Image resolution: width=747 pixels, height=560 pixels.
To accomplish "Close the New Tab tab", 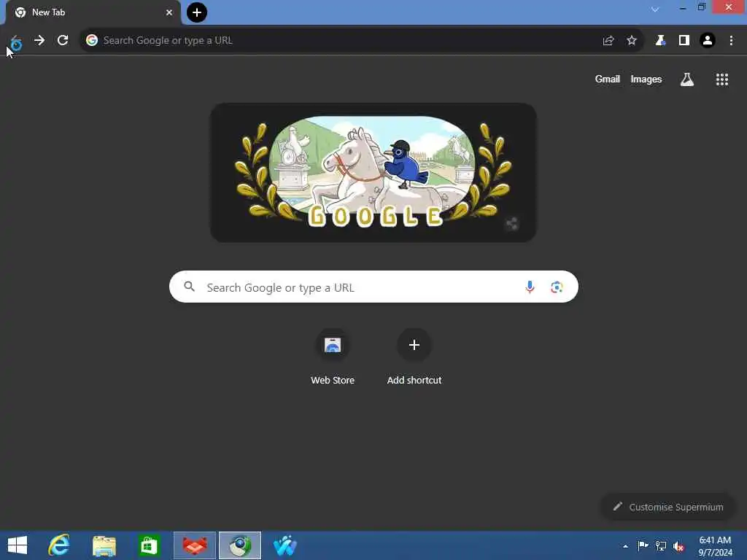I will 169,12.
